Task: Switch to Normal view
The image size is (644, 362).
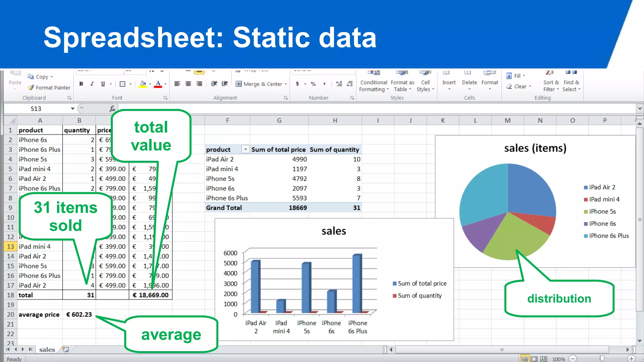Action: click(525, 359)
